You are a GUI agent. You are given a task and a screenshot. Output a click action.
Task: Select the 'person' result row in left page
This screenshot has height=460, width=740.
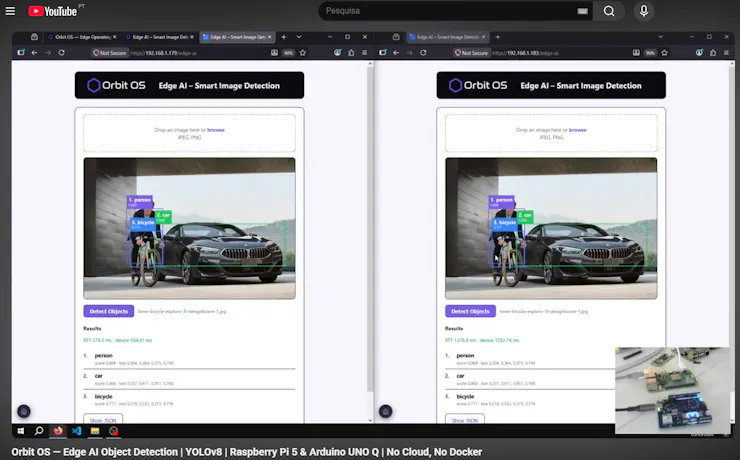tap(189, 359)
